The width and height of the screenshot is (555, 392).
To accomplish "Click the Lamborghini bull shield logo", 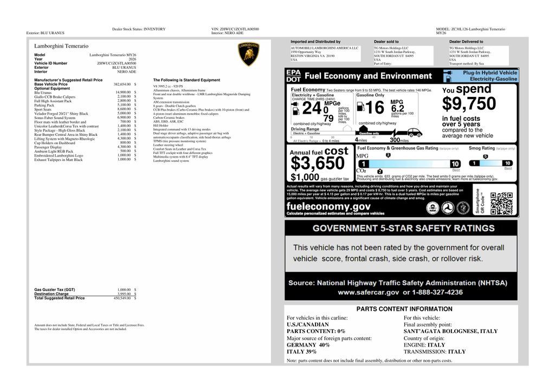I will 248,54.
